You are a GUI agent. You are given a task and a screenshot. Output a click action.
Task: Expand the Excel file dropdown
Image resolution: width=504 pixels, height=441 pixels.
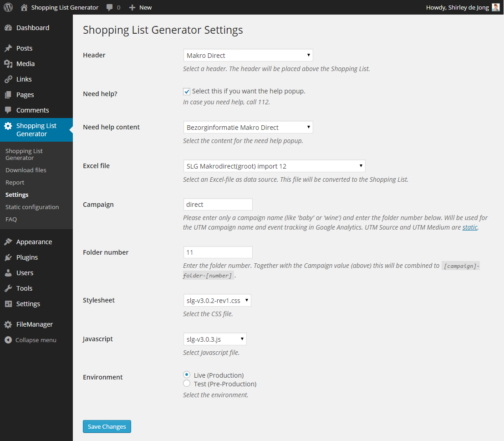coord(274,166)
